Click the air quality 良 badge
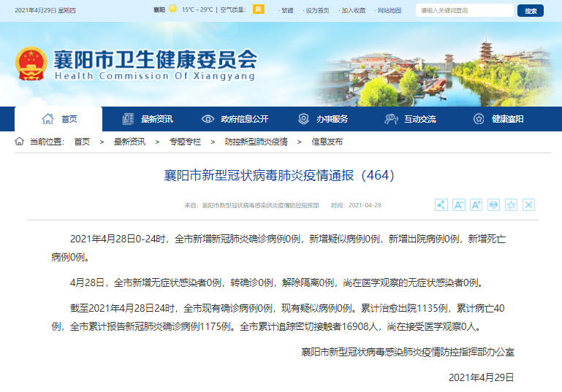This screenshot has width=562, height=392. coord(258,9)
